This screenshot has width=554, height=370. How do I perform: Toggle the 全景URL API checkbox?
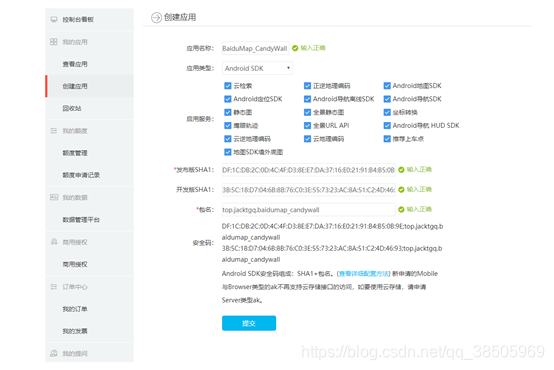[x=307, y=125]
